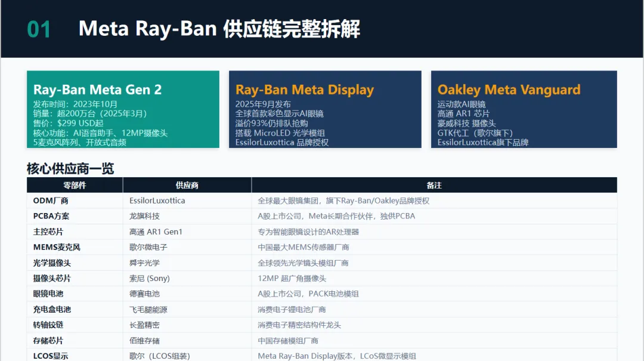Select the '摄像头芯片' table cell

pos(75,278)
